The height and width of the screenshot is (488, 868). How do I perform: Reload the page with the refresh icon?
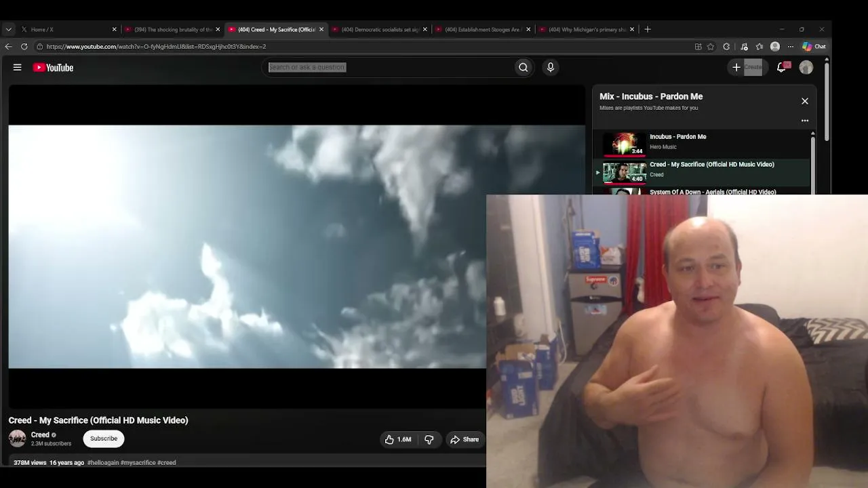24,47
